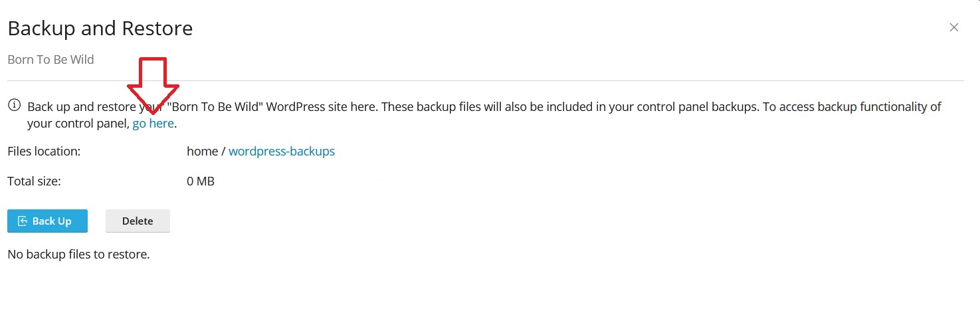
Task: Click the '0 MB' size value
Action: click(201, 181)
